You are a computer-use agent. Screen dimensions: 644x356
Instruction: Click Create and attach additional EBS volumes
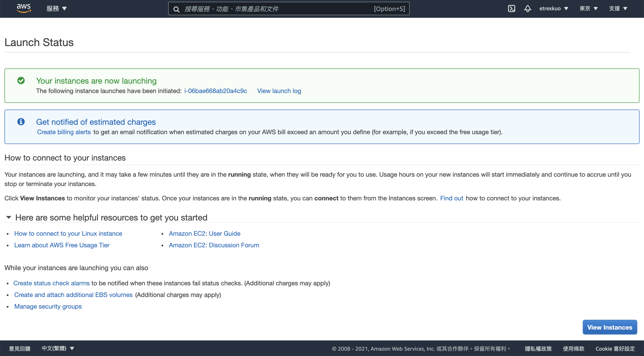(x=73, y=295)
